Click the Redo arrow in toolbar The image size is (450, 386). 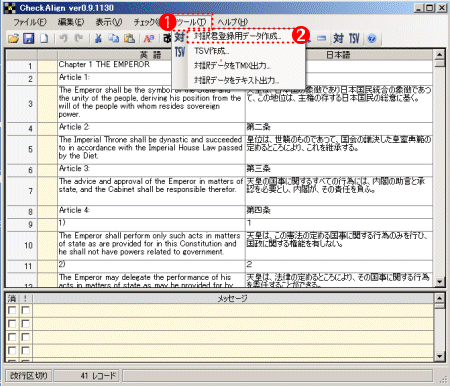pos(79,39)
